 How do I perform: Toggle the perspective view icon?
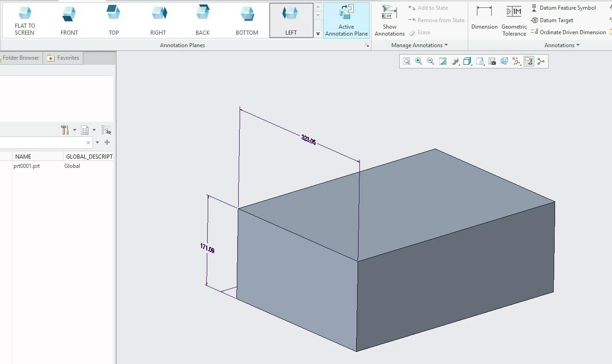(x=504, y=61)
